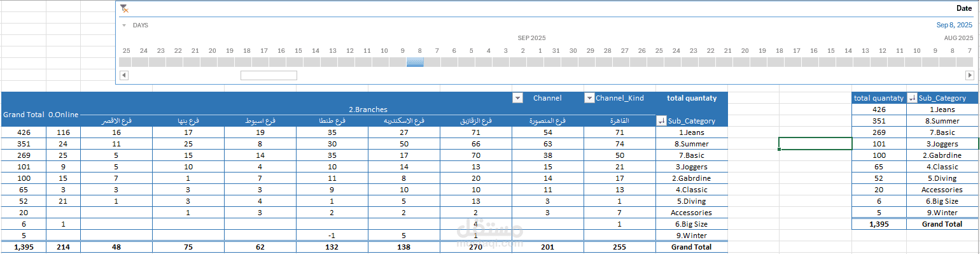Select '2.Gabrdine' row label in right pivot
This screenshot has height=254, width=980.
coord(942,155)
